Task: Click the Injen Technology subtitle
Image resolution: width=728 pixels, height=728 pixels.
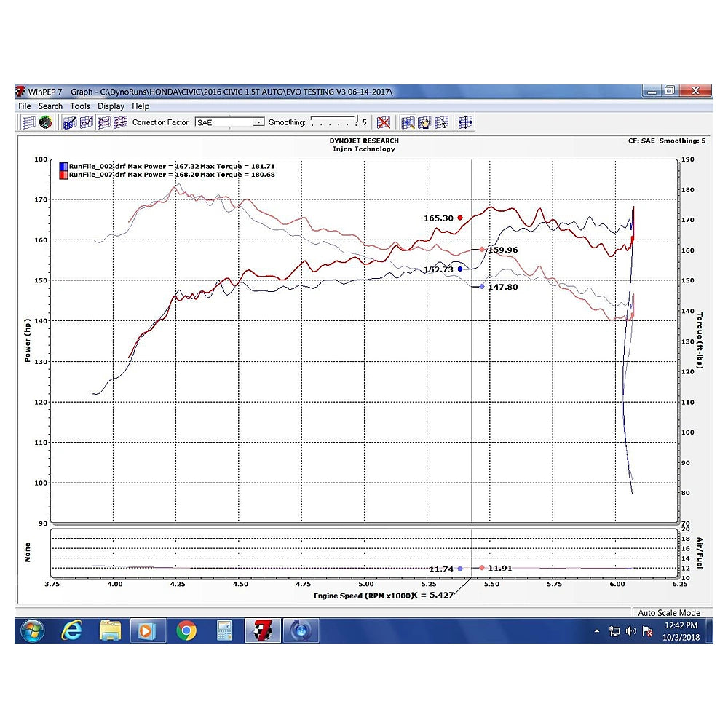Action: (x=364, y=149)
